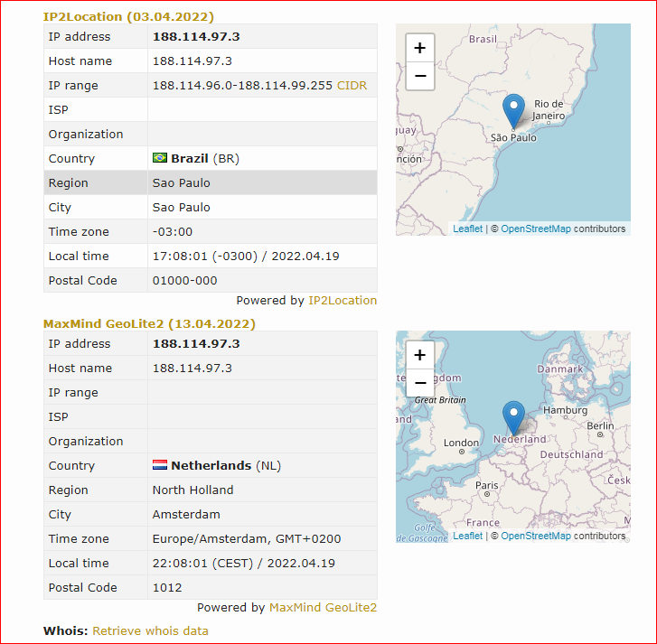Screen dimensions: 657x644
Task: Click Retrieve whois data link
Action: click(x=150, y=631)
